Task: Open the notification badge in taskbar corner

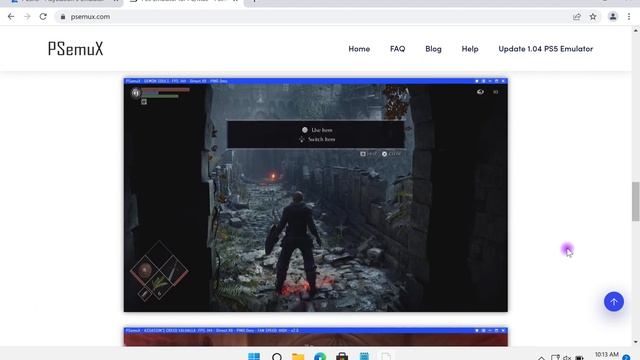Action: pyautogui.click(x=627, y=358)
